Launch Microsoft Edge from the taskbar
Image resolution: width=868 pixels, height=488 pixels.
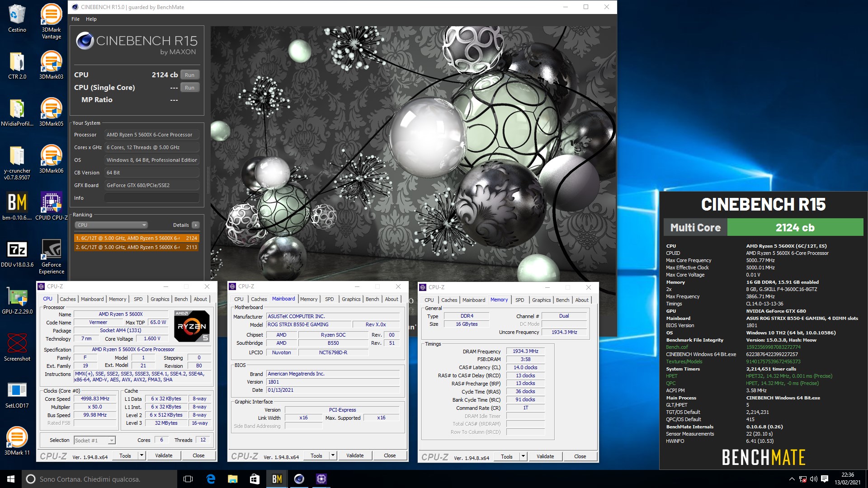[x=210, y=479]
